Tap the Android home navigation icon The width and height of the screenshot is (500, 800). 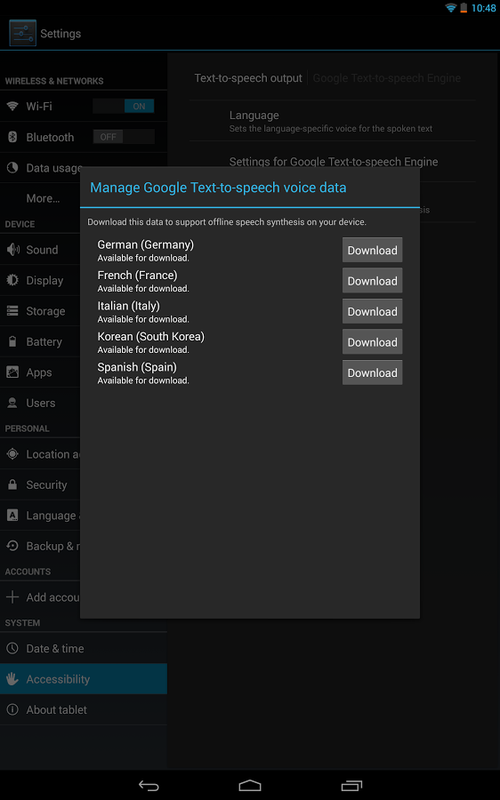point(250,785)
